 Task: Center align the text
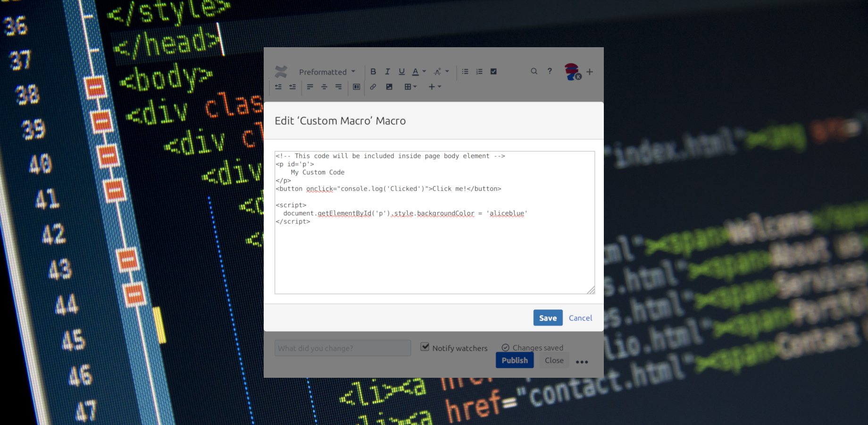click(324, 87)
